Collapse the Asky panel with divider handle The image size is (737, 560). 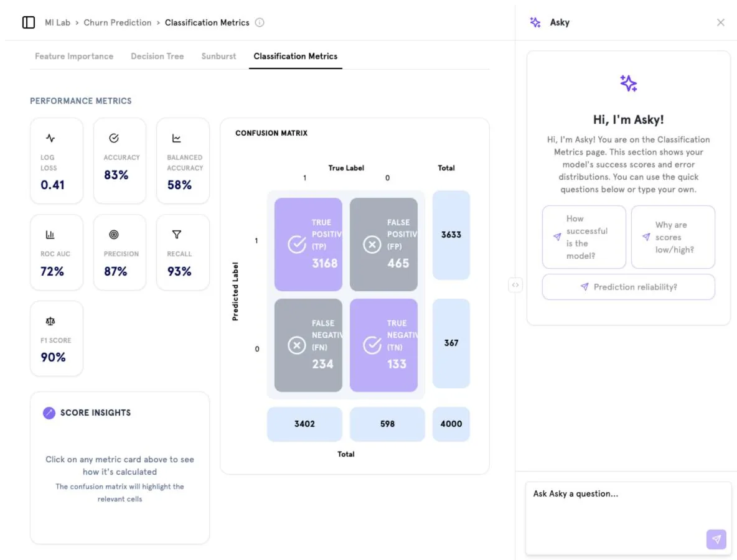pyautogui.click(x=515, y=285)
